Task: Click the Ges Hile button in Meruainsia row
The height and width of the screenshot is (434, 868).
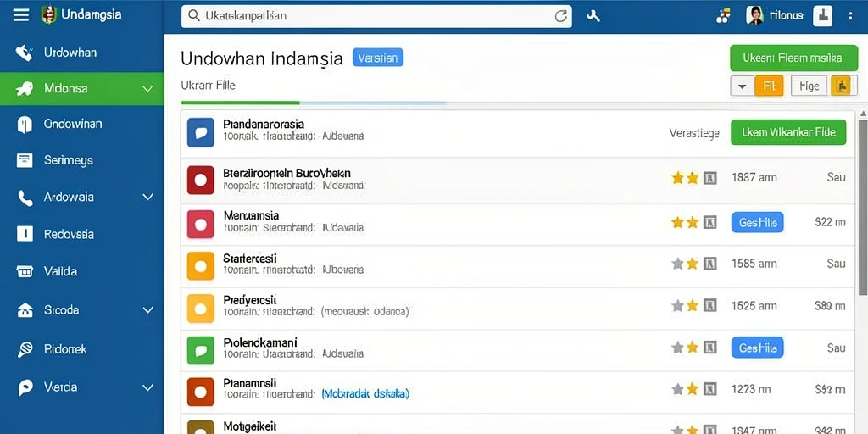Action: pyautogui.click(x=757, y=223)
